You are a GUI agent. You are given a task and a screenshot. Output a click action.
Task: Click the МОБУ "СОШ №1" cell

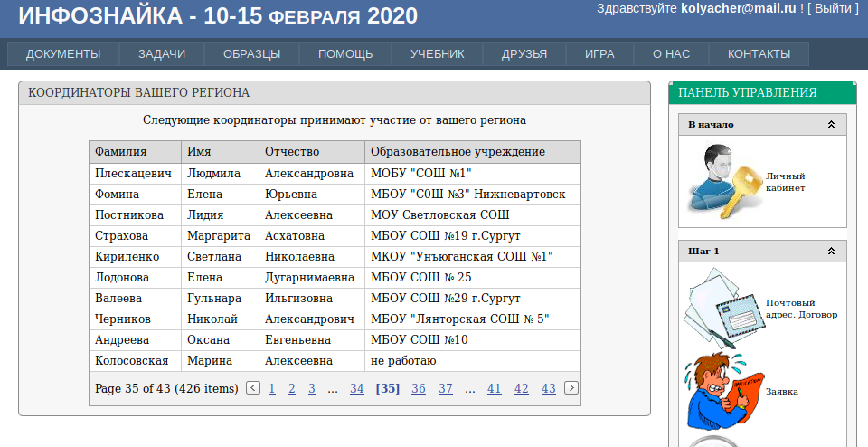click(x=473, y=174)
